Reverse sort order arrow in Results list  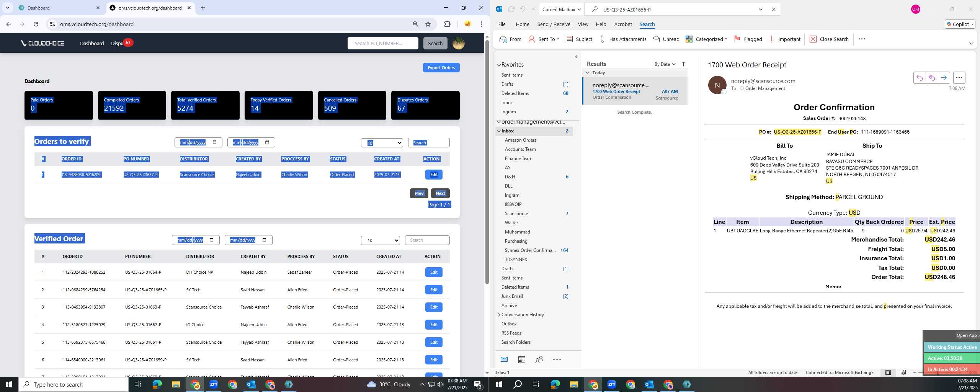683,64
